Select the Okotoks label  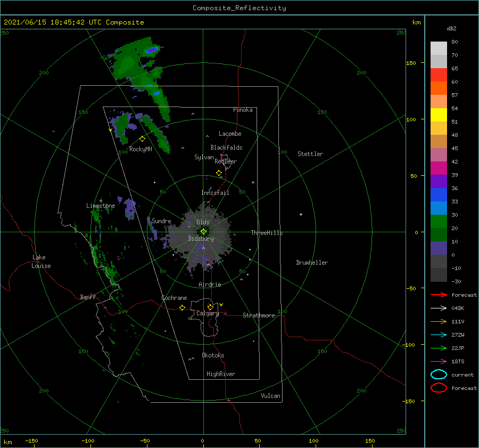point(213,355)
